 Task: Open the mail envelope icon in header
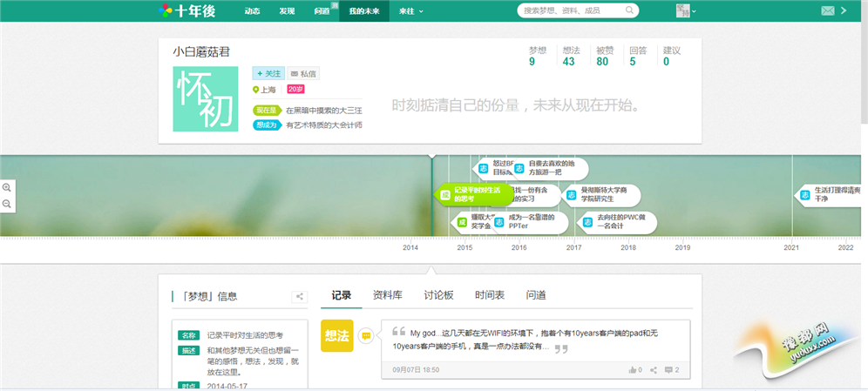tap(827, 10)
